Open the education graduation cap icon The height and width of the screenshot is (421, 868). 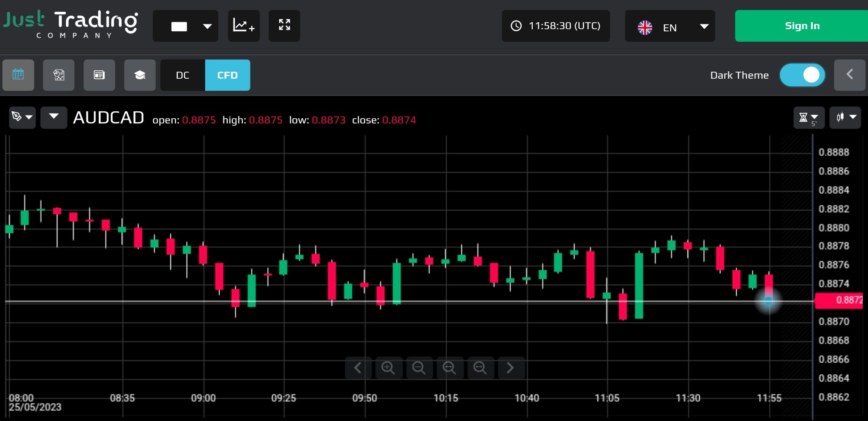point(140,75)
